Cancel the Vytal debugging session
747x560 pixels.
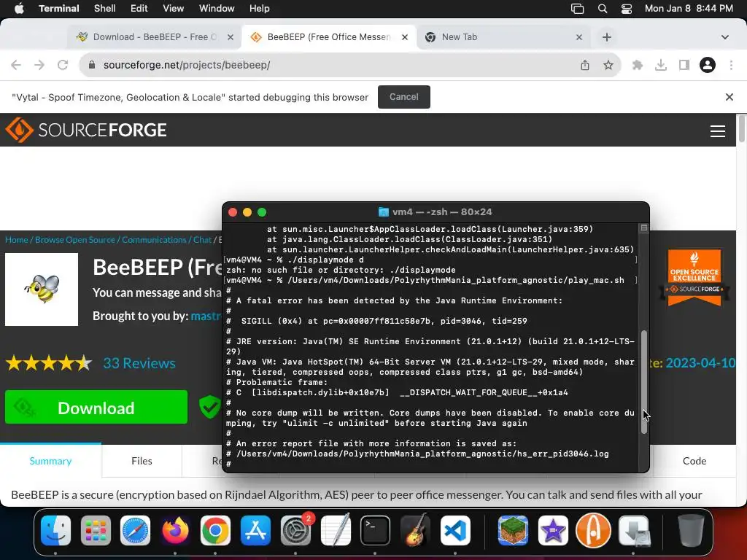coord(403,97)
